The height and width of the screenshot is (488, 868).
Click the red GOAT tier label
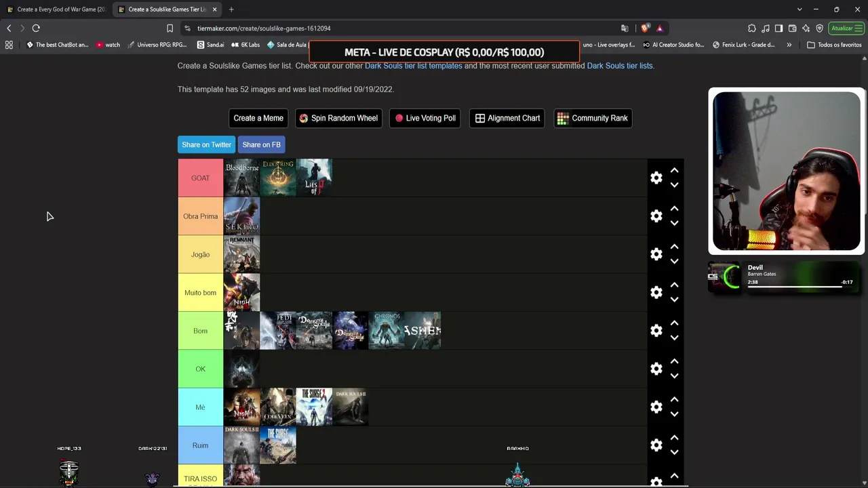(201, 178)
